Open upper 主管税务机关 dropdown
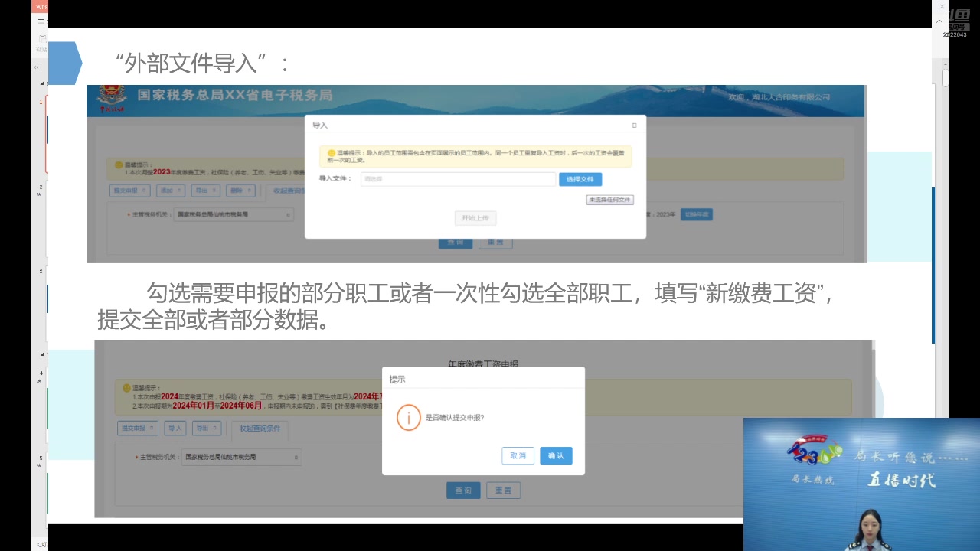The width and height of the screenshot is (980, 551). click(234, 215)
